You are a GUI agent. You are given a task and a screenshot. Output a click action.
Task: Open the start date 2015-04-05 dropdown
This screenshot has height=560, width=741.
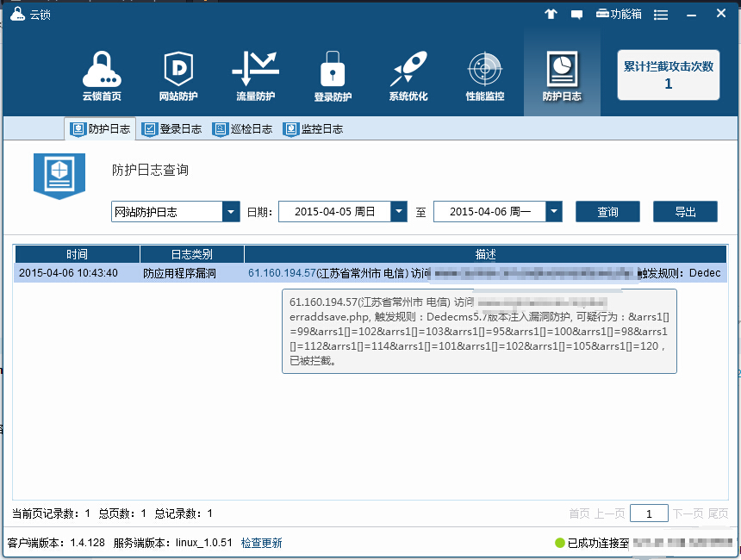coord(398,212)
